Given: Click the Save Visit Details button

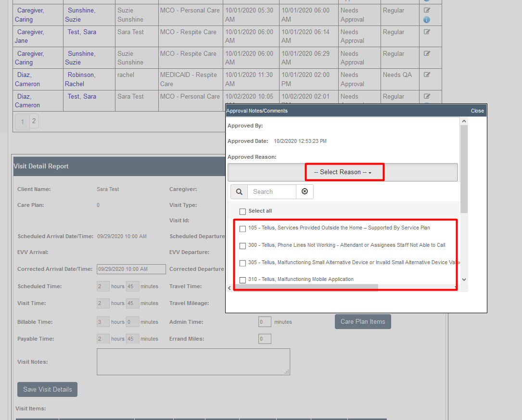Looking at the screenshot, I should [x=47, y=389].
